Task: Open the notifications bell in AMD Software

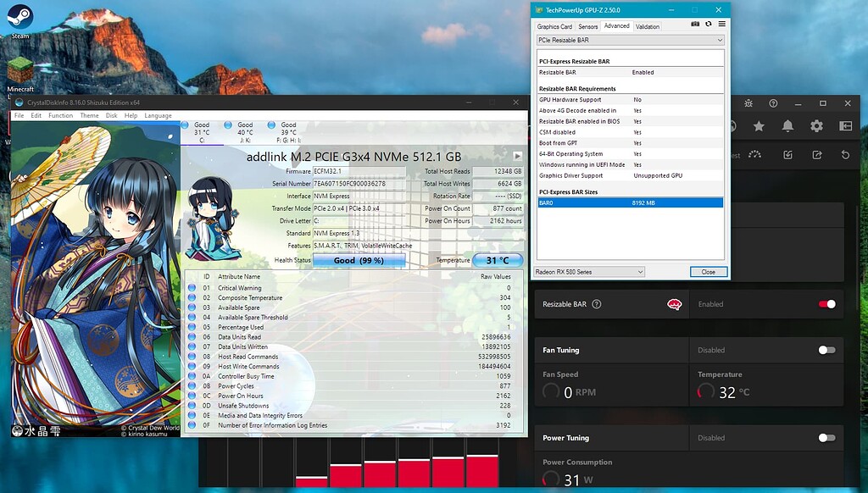Action: click(787, 126)
